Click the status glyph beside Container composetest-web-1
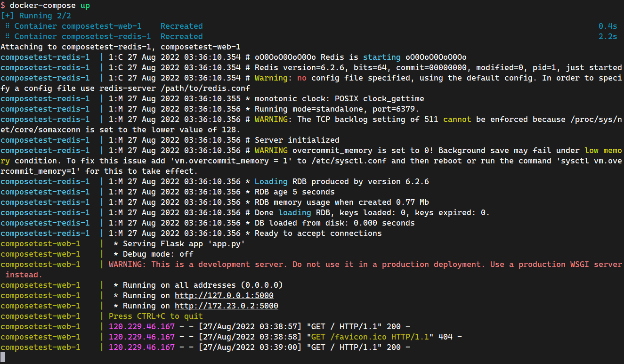The image size is (624, 364). (x=8, y=26)
